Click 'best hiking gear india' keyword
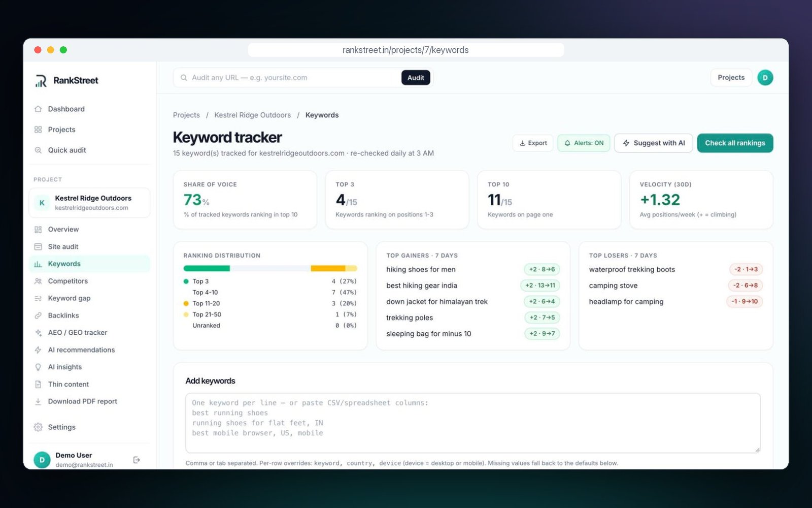 pyautogui.click(x=422, y=285)
